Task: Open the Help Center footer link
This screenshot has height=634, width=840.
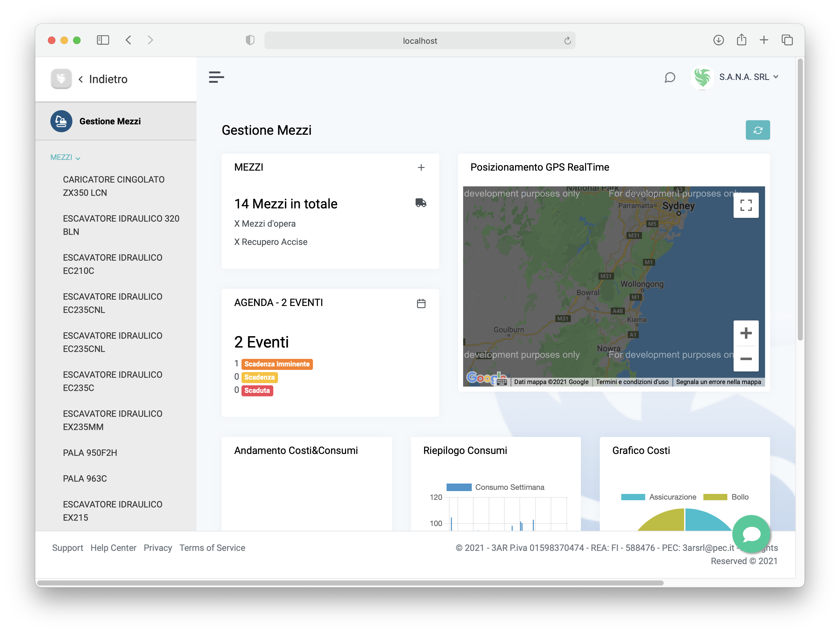Action: 113,548
